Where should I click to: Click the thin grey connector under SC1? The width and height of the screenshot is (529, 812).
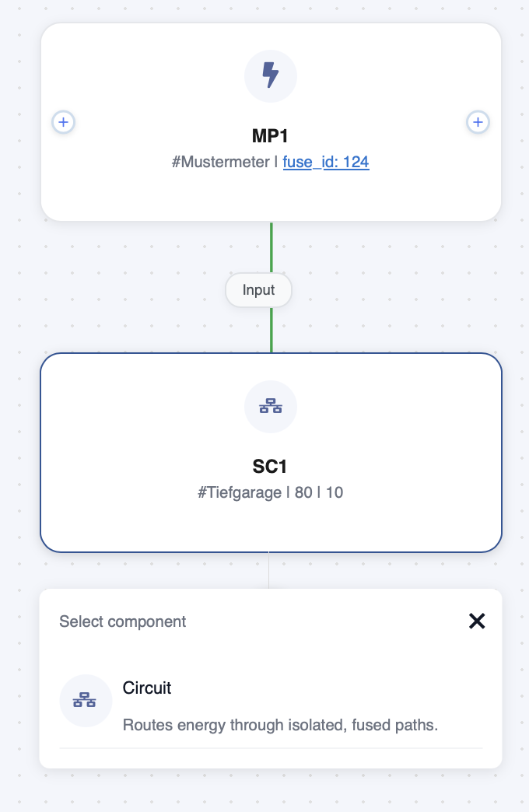(x=268, y=570)
